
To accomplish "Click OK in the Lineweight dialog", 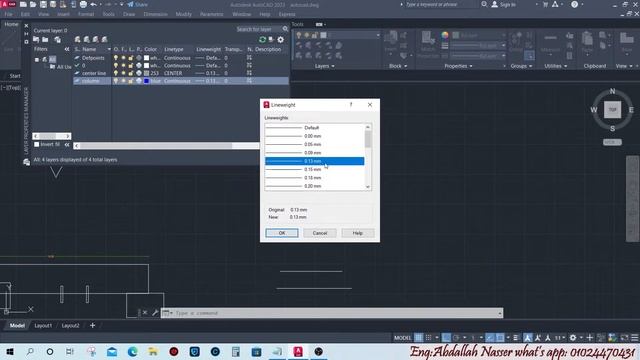I will pyautogui.click(x=282, y=233).
